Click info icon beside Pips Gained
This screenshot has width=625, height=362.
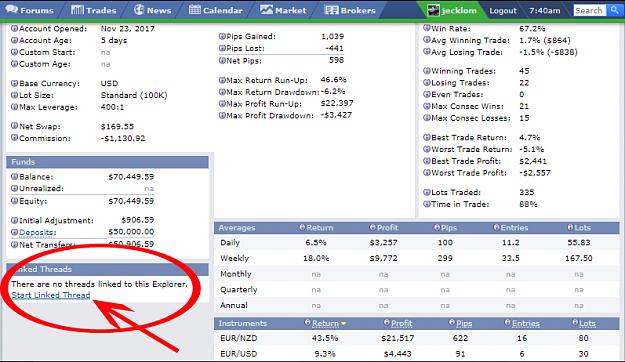(222, 36)
